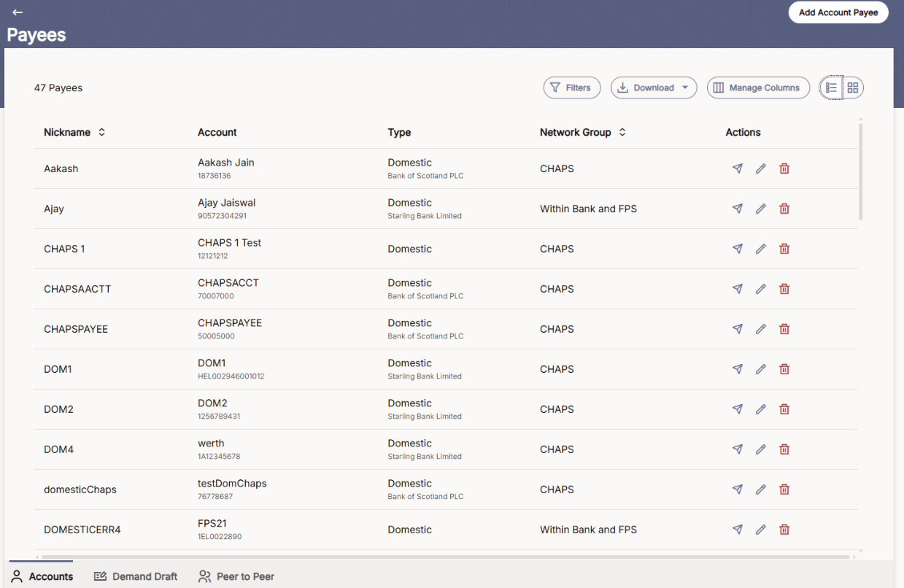Send payment to DOM1 payee

(738, 369)
